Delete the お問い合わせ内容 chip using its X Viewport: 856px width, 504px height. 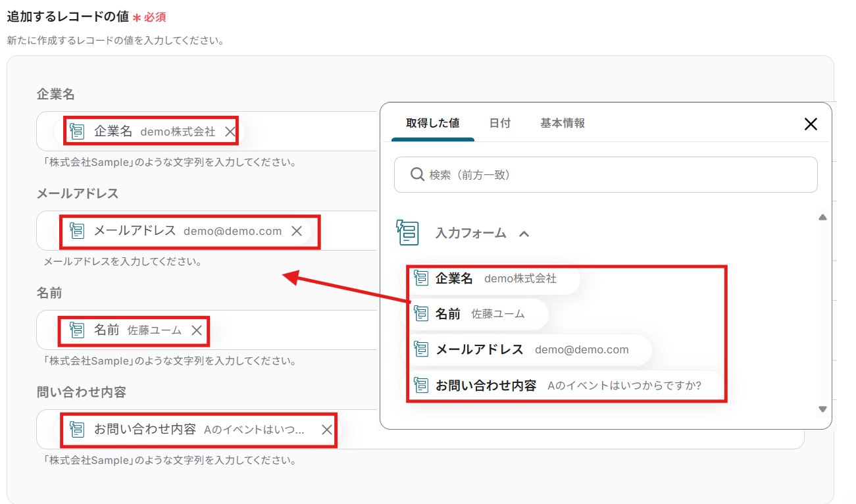pos(326,430)
